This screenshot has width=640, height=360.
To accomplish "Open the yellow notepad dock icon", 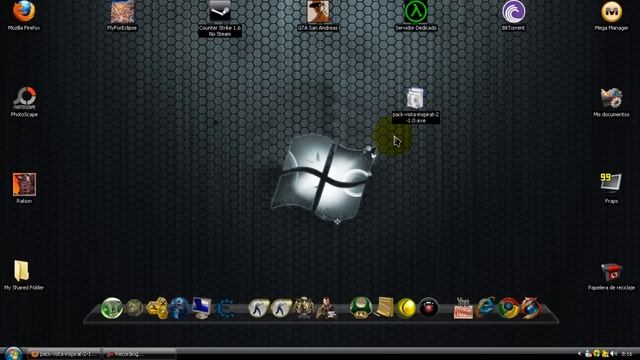I will point(384,308).
